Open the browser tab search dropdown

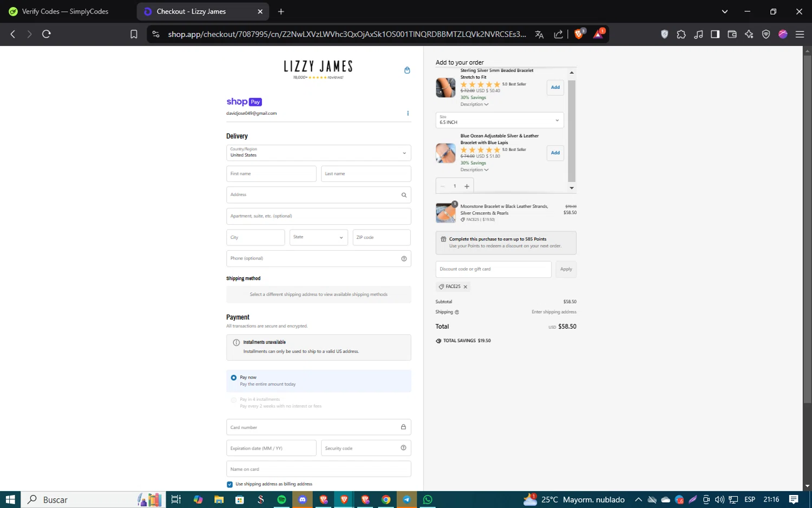click(x=725, y=11)
